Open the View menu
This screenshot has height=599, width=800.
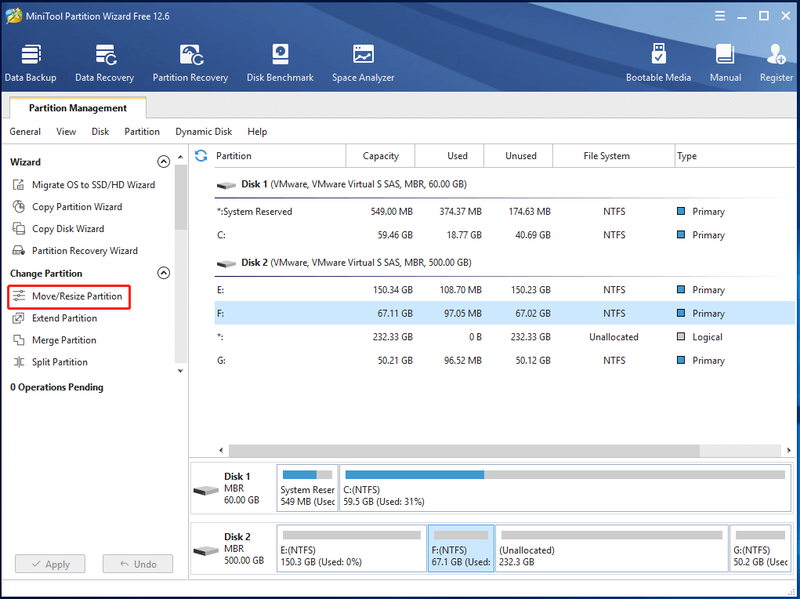click(x=66, y=132)
